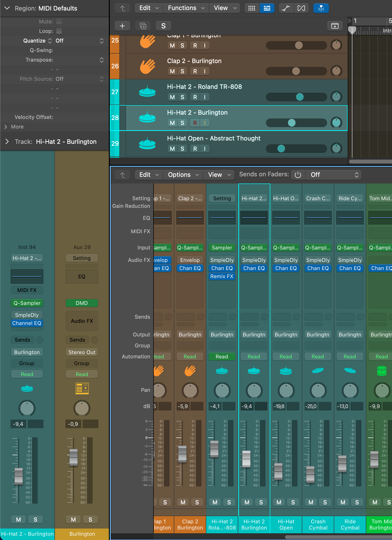Open the Functions menu
Image resolution: width=392 pixels, height=540 pixels.
(x=186, y=8)
